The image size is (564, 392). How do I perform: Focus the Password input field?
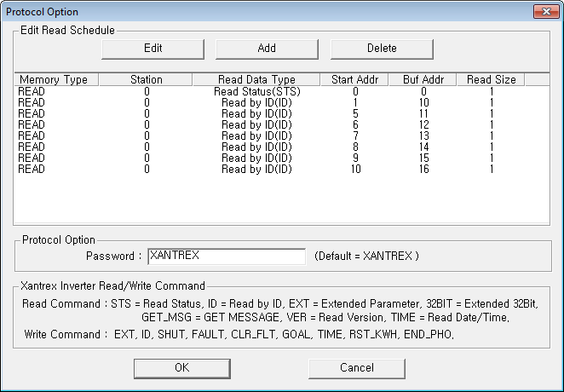(x=227, y=257)
